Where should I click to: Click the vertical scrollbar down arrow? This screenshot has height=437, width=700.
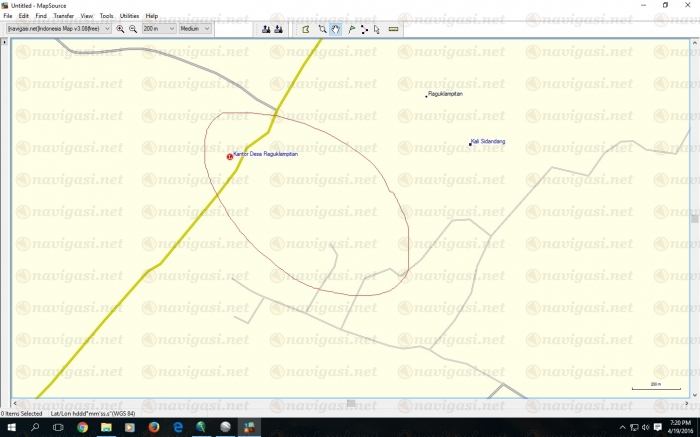click(x=694, y=394)
